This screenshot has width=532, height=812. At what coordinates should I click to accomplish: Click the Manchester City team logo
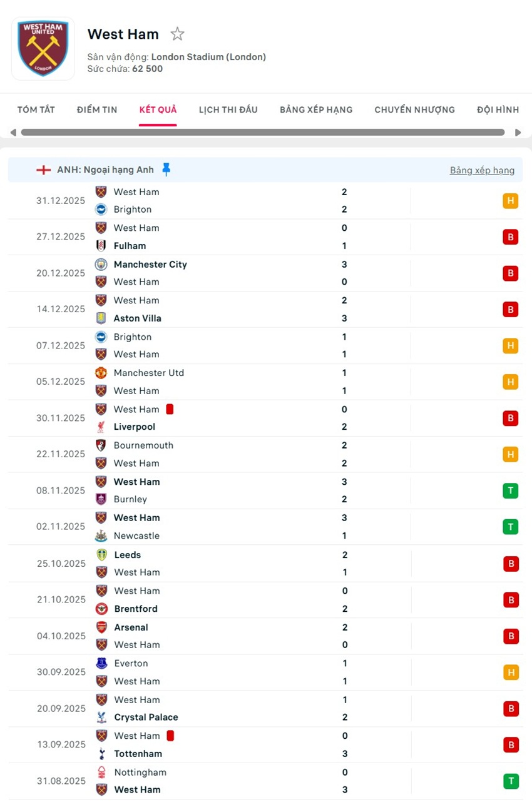coord(101,264)
